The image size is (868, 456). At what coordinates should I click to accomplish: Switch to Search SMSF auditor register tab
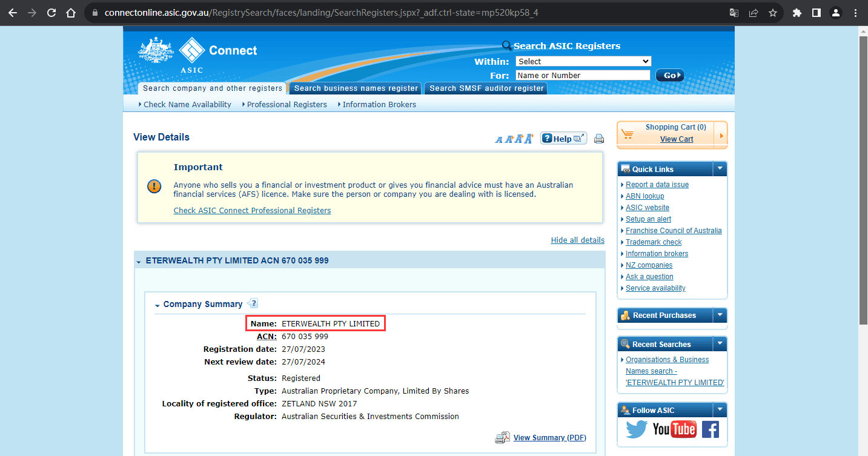point(486,88)
